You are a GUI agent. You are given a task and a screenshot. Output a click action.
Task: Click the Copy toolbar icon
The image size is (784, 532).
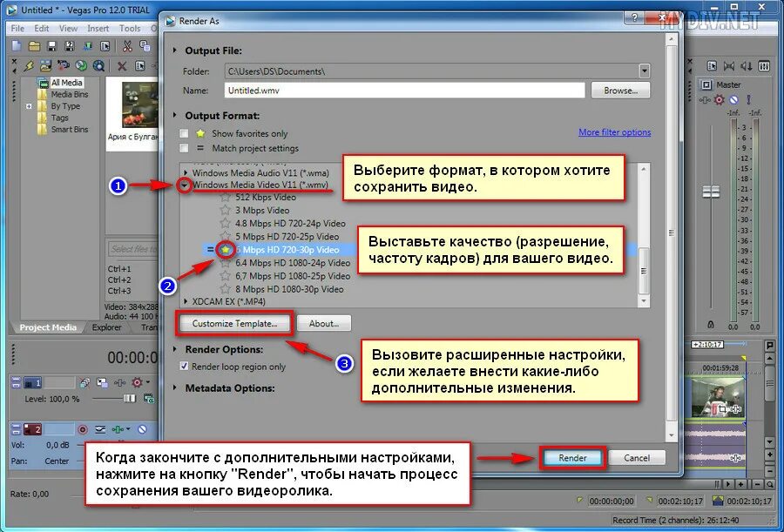click(145, 46)
